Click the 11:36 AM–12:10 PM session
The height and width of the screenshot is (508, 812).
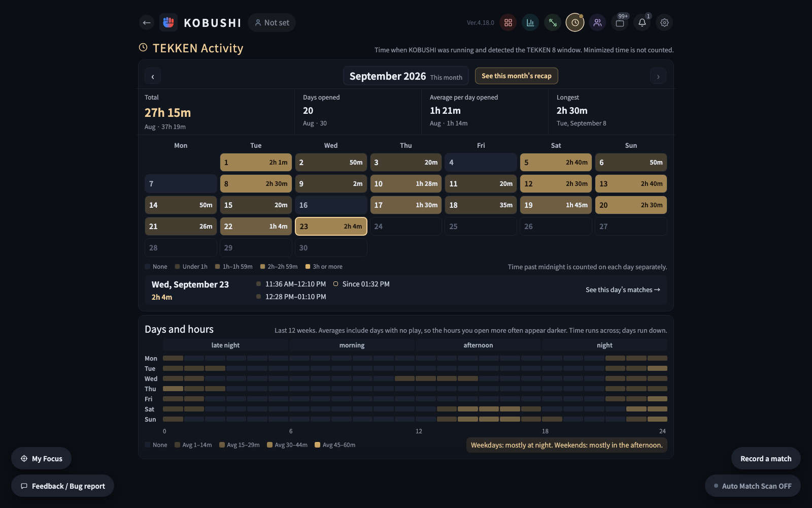coord(291,284)
